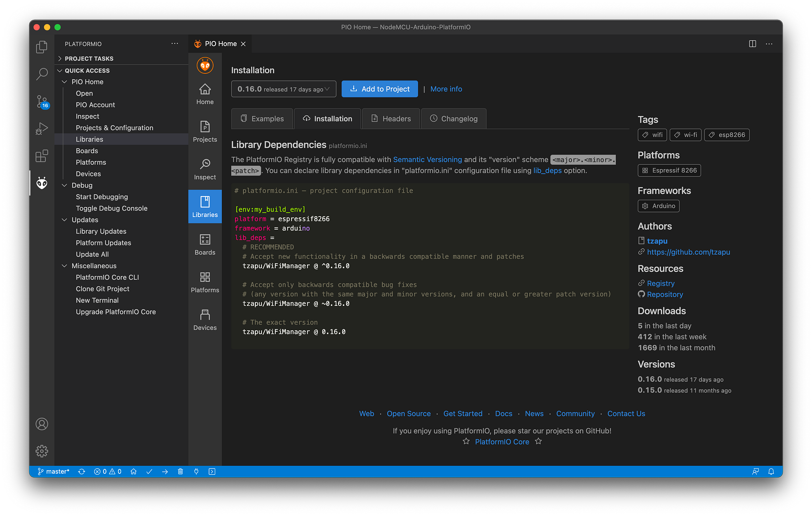Screen dimensions: 812x516
Task: Open the Extensions view icon
Action: point(42,156)
